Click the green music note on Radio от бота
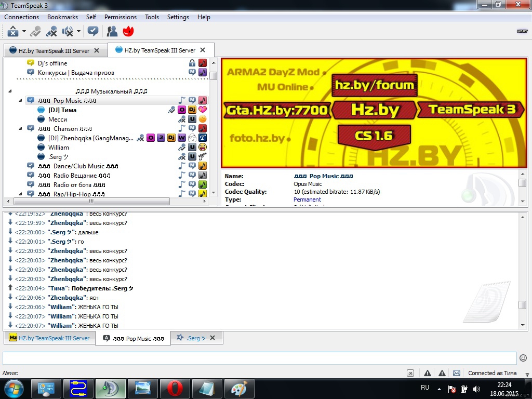532x399 pixels. pyautogui.click(x=203, y=184)
